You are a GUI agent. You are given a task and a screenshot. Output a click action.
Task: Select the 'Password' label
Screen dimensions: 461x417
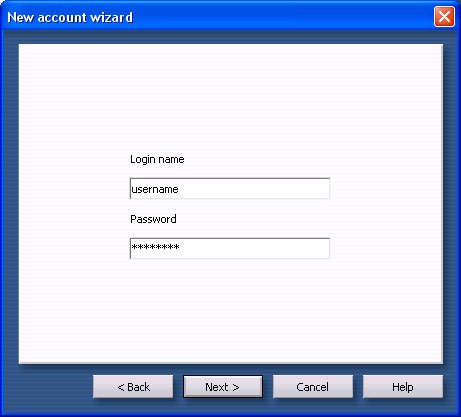click(153, 219)
